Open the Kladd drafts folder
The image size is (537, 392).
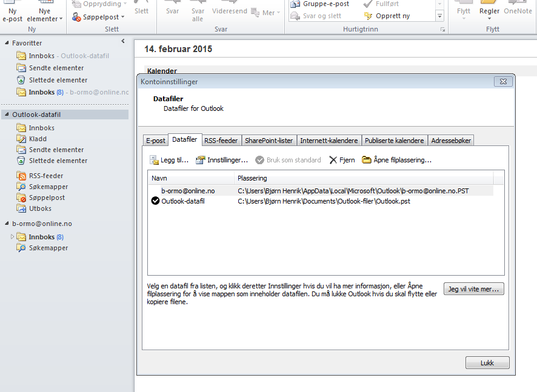[31, 139]
